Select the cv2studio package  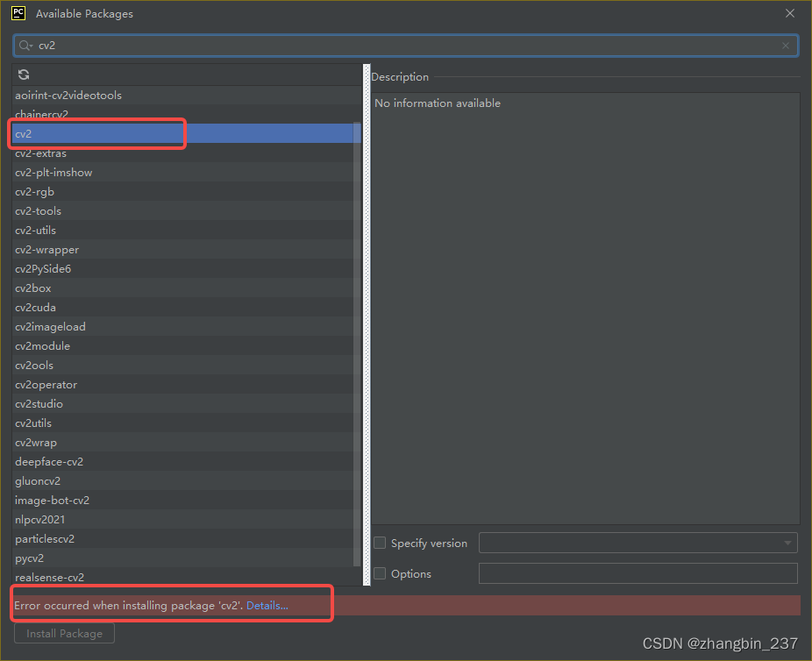[x=187, y=404]
